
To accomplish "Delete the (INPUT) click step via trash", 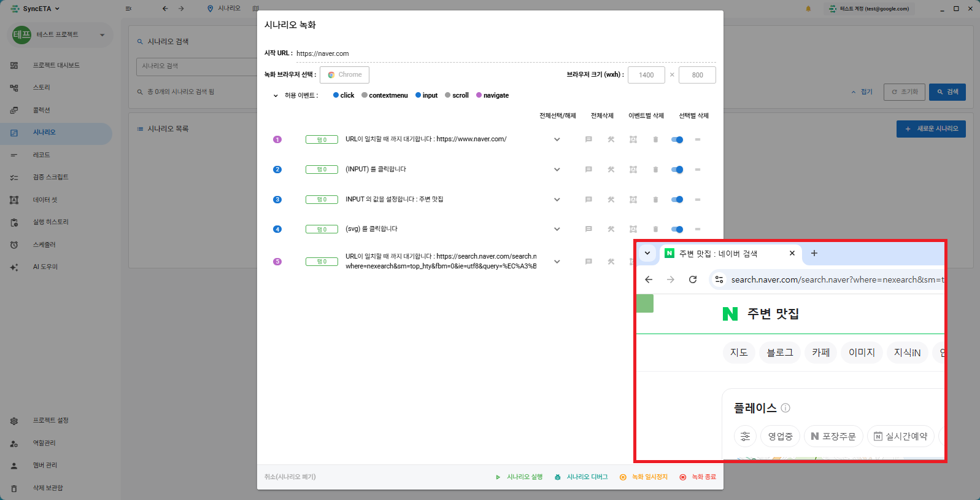I will pyautogui.click(x=655, y=170).
